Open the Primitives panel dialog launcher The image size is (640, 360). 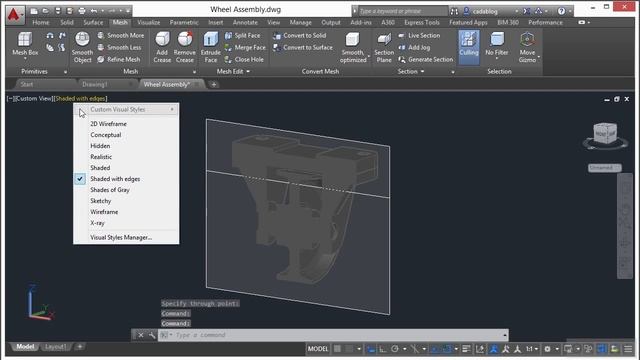tap(65, 72)
